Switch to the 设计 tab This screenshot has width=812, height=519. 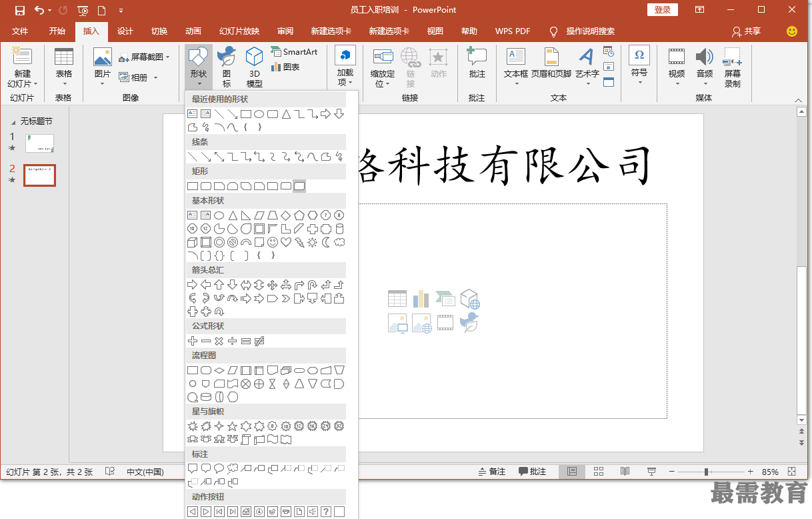pyautogui.click(x=125, y=31)
